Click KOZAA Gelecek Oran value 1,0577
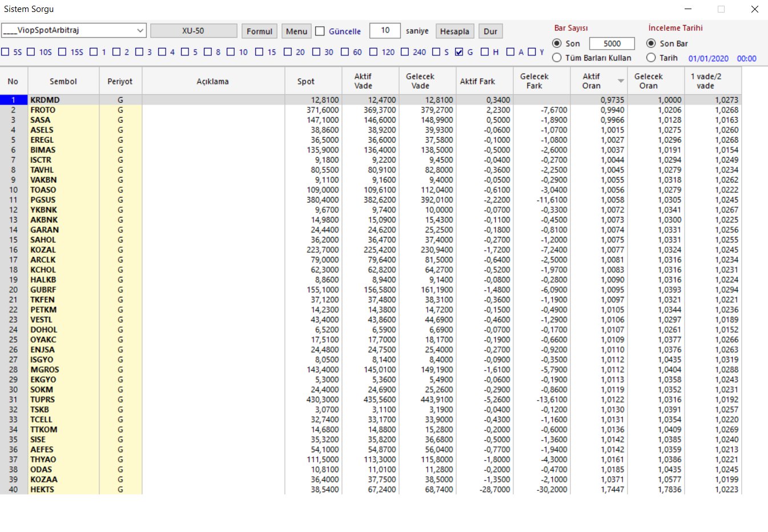768x532 pixels. tap(669, 479)
